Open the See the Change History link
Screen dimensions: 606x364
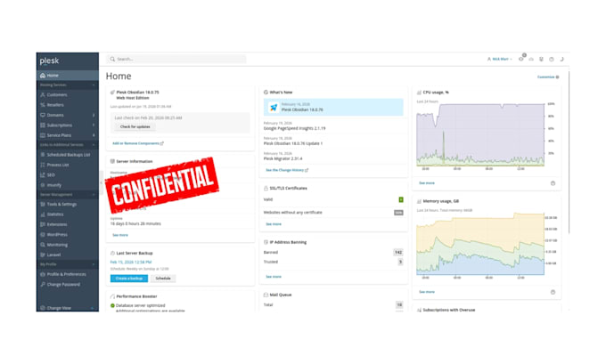(x=287, y=170)
